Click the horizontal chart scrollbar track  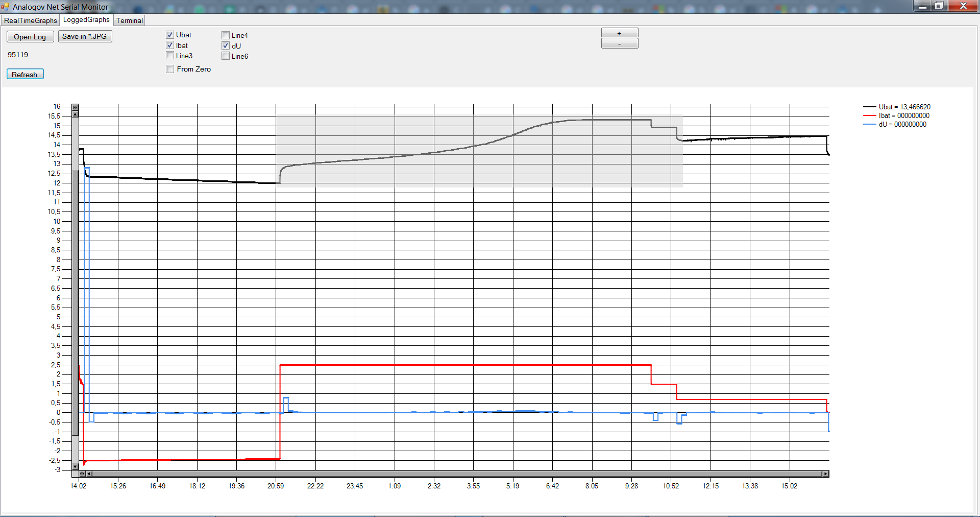(457, 474)
